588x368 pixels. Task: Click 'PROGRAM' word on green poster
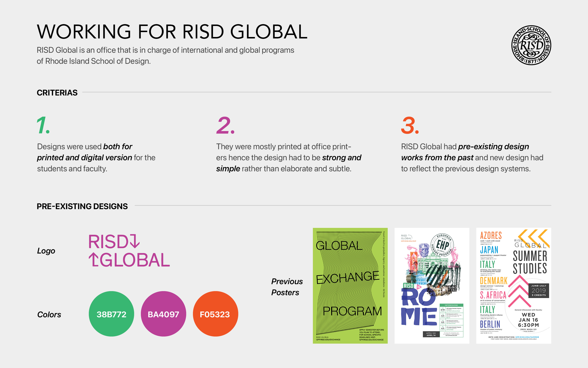tap(352, 311)
